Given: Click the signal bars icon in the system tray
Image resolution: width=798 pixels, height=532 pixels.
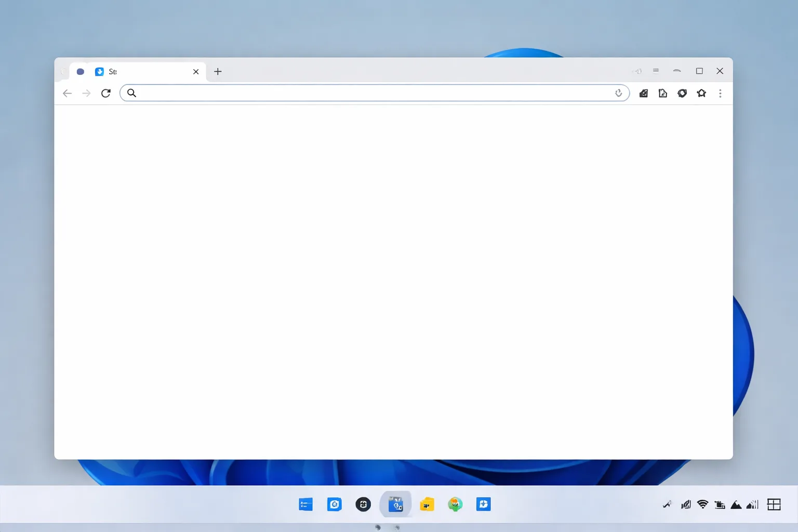Looking at the screenshot, I should click(752, 504).
